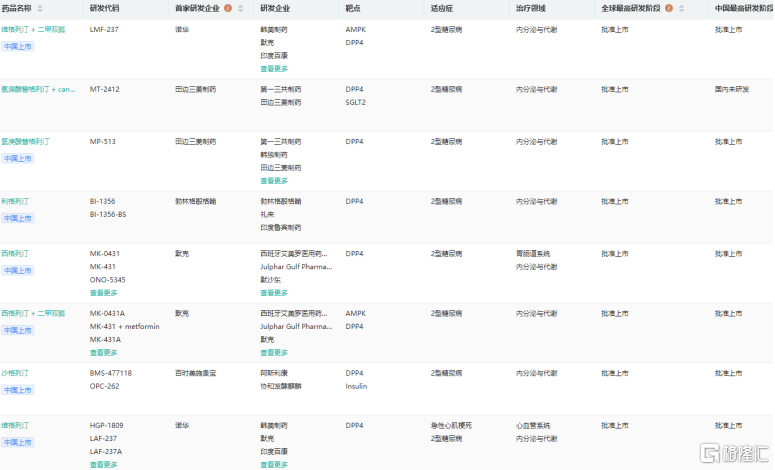The image size is (775, 470).
Task: Click 中国上市 tag in MK-0431A row
Action: coord(18,331)
